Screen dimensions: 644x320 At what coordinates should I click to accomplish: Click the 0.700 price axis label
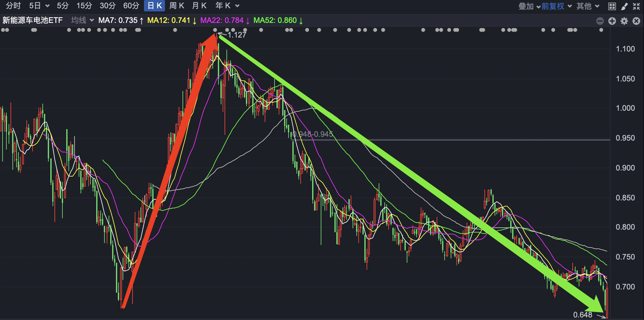(x=625, y=287)
